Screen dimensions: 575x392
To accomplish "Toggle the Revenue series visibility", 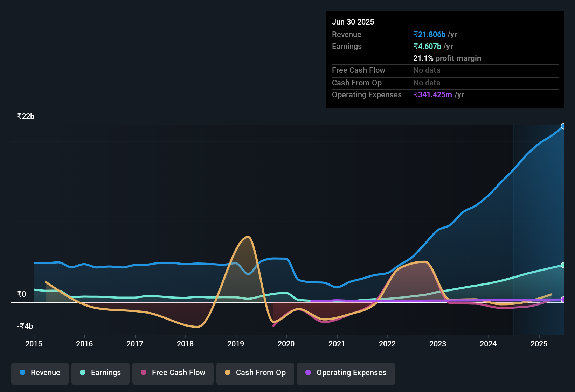I will tap(40, 373).
